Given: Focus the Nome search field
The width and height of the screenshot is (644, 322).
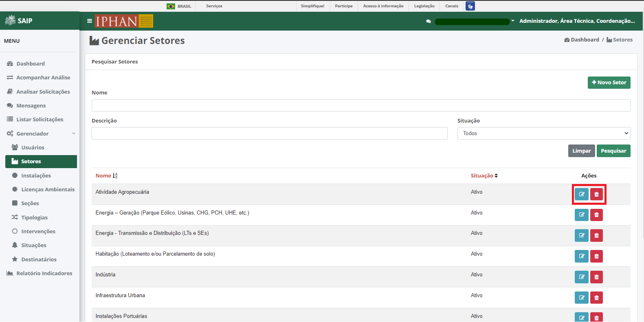Looking at the screenshot, I should point(361,105).
